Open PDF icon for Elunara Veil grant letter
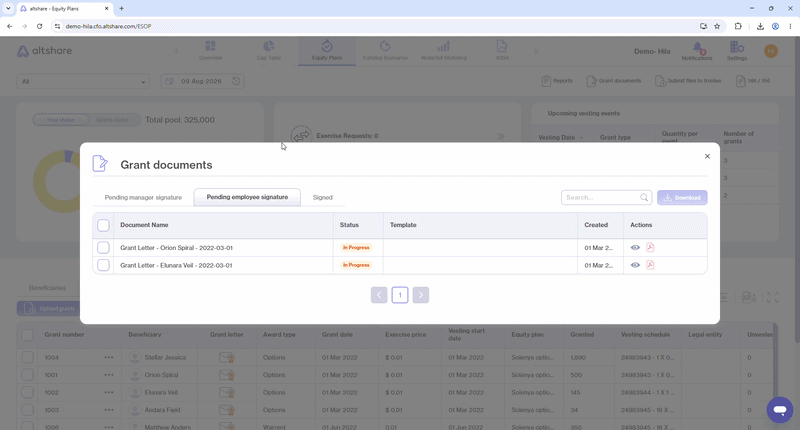 pos(650,265)
